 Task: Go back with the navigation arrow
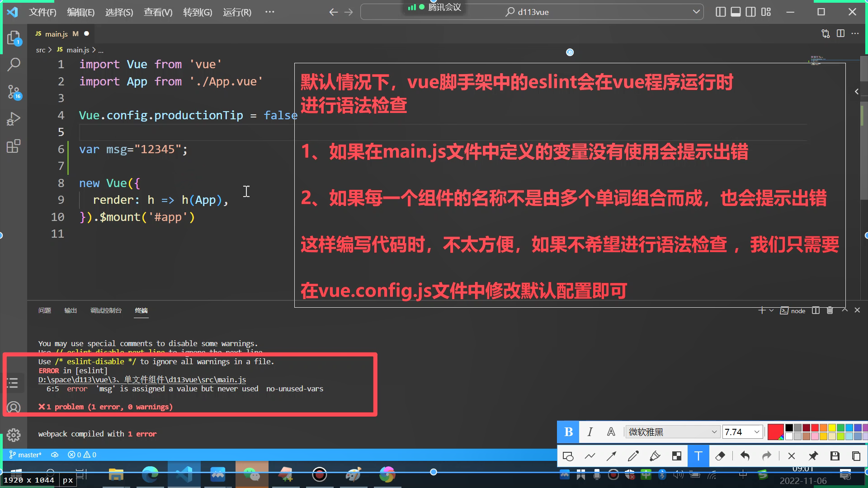(334, 12)
